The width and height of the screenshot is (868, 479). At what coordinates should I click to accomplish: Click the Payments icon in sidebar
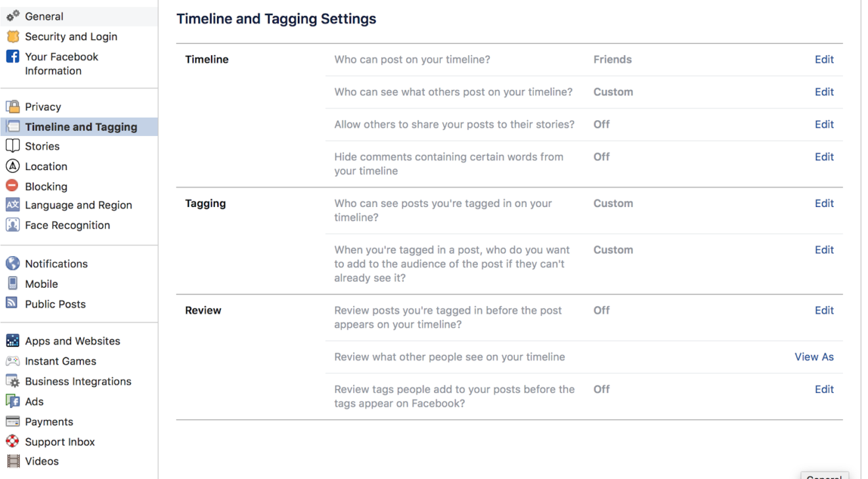(x=14, y=421)
